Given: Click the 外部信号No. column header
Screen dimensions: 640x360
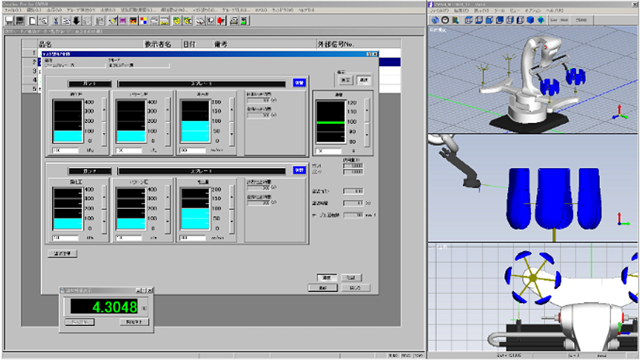Looking at the screenshot, I should 358,44.
